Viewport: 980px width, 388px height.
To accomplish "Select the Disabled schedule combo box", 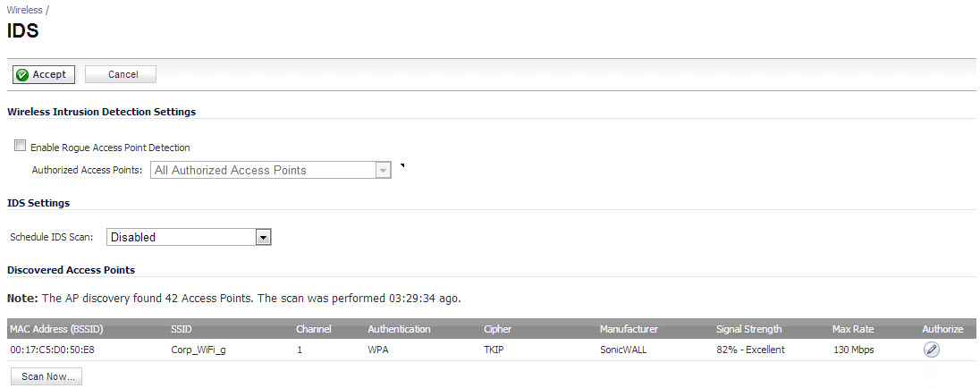I will click(x=189, y=238).
